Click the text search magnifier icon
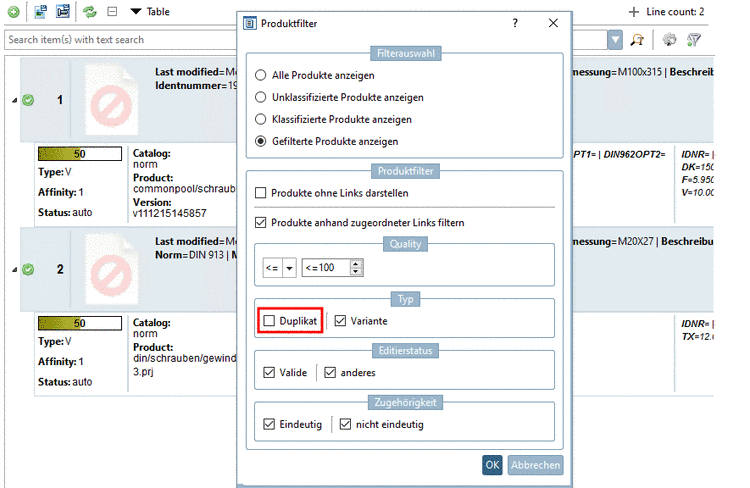Image resolution: width=750 pixels, height=488 pixels. 637,40
